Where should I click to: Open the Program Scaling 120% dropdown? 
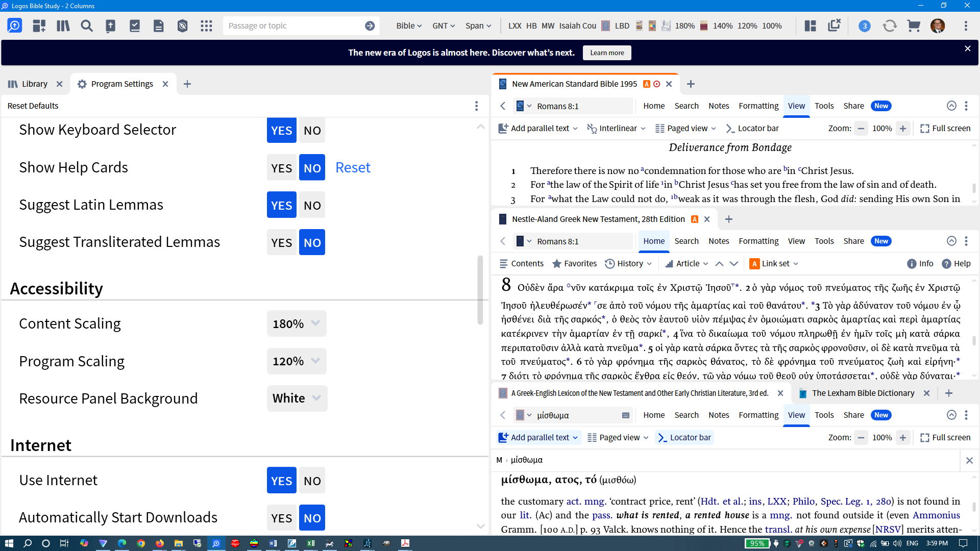297,361
